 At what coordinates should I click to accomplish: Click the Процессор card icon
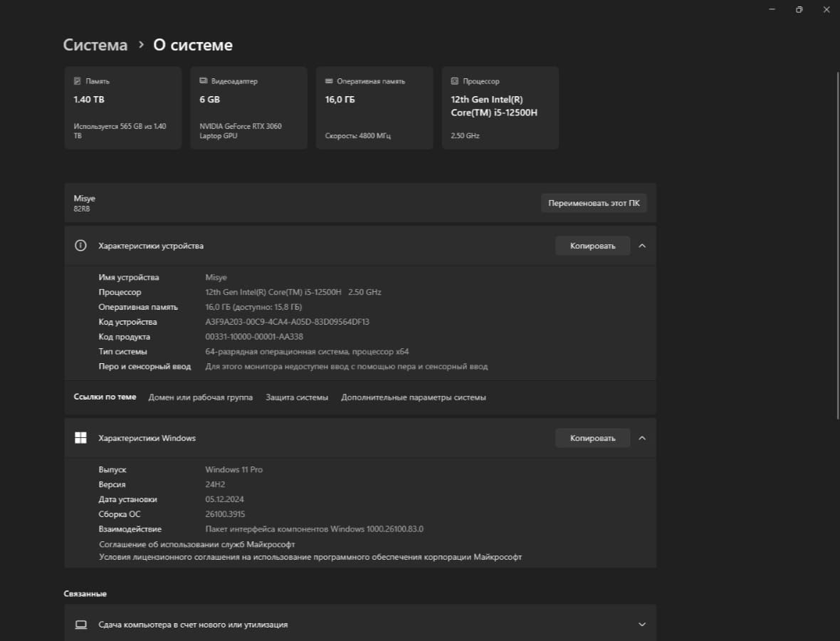click(x=454, y=81)
